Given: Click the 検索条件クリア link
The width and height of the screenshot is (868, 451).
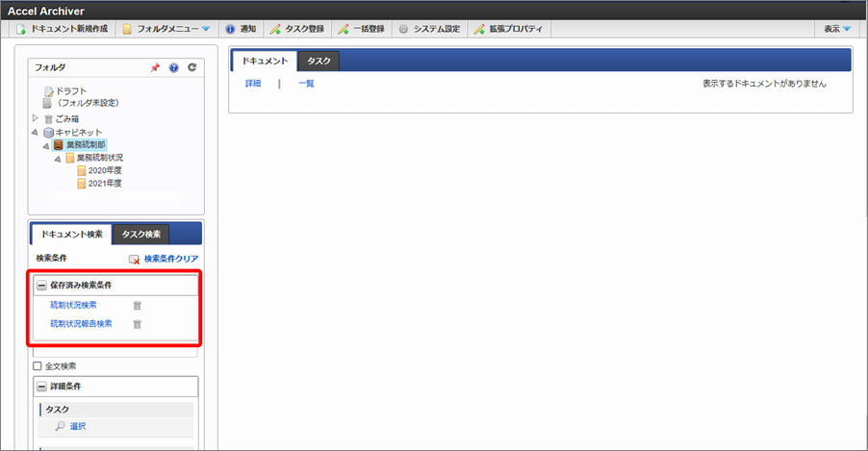Looking at the screenshot, I should [x=164, y=259].
